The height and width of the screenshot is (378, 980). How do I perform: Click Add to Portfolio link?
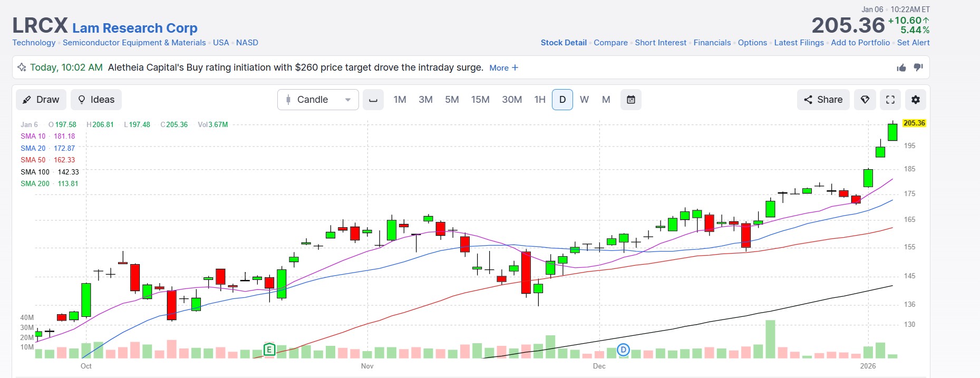(860, 43)
